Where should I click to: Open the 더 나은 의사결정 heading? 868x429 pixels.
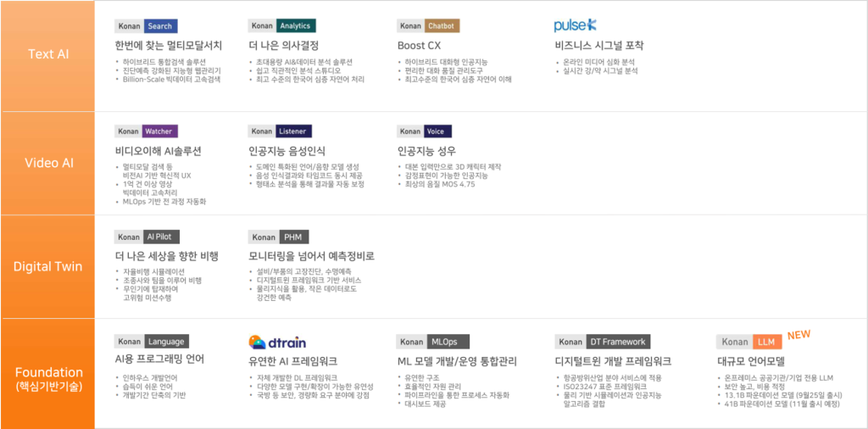tap(283, 46)
